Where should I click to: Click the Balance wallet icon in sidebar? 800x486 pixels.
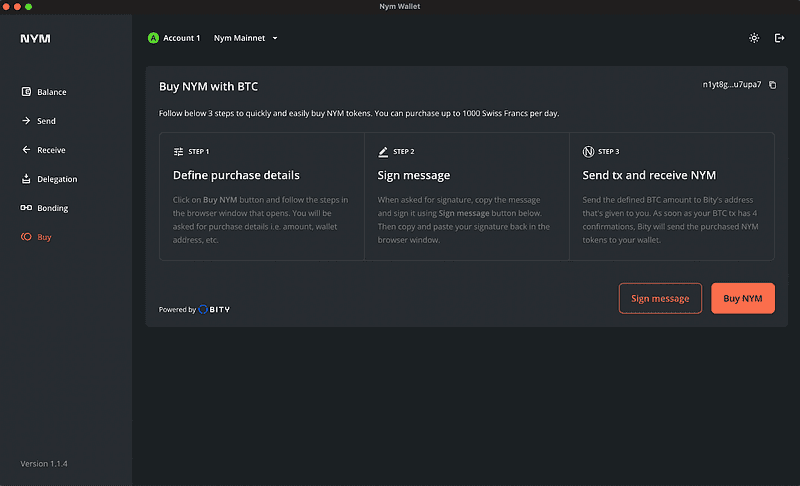point(26,92)
